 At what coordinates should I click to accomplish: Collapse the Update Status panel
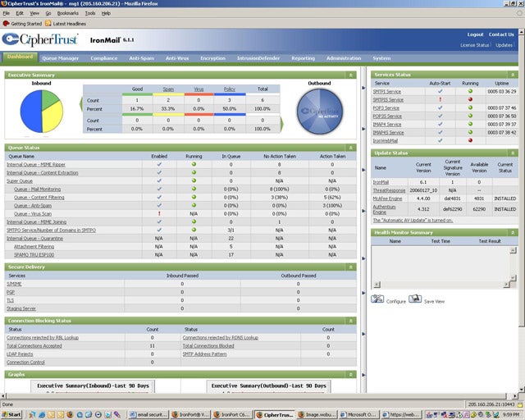pyautogui.click(x=512, y=153)
